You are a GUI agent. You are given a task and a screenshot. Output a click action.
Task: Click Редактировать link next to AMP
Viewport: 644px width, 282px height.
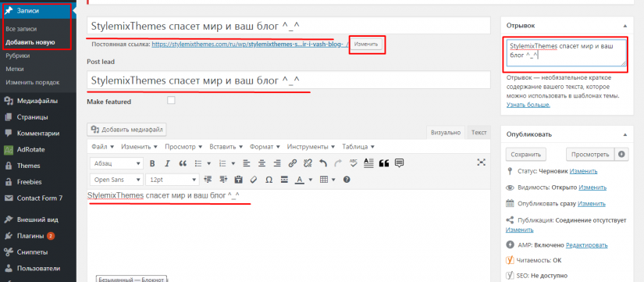pyautogui.click(x=587, y=245)
